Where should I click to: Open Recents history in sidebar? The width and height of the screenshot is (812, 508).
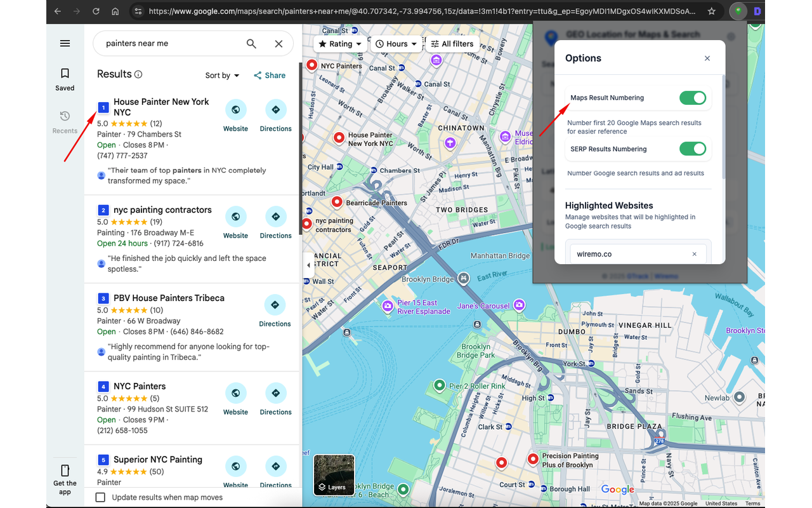[65, 122]
